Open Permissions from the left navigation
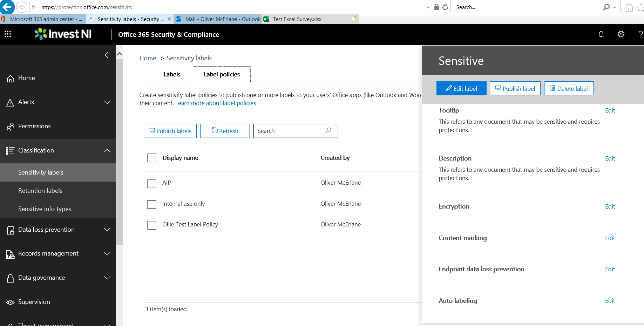 click(34, 126)
